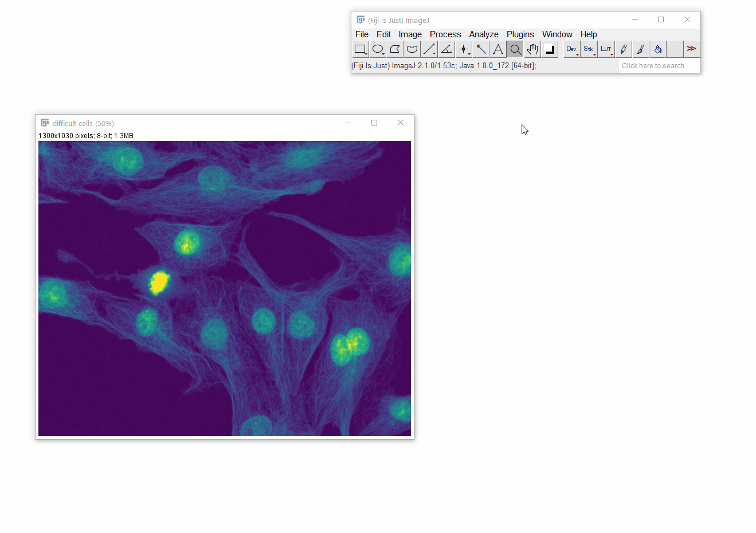Image resolution: width=756 pixels, height=533 pixels.
Task: Switch to the Hand scrolling tool
Action: (532, 49)
